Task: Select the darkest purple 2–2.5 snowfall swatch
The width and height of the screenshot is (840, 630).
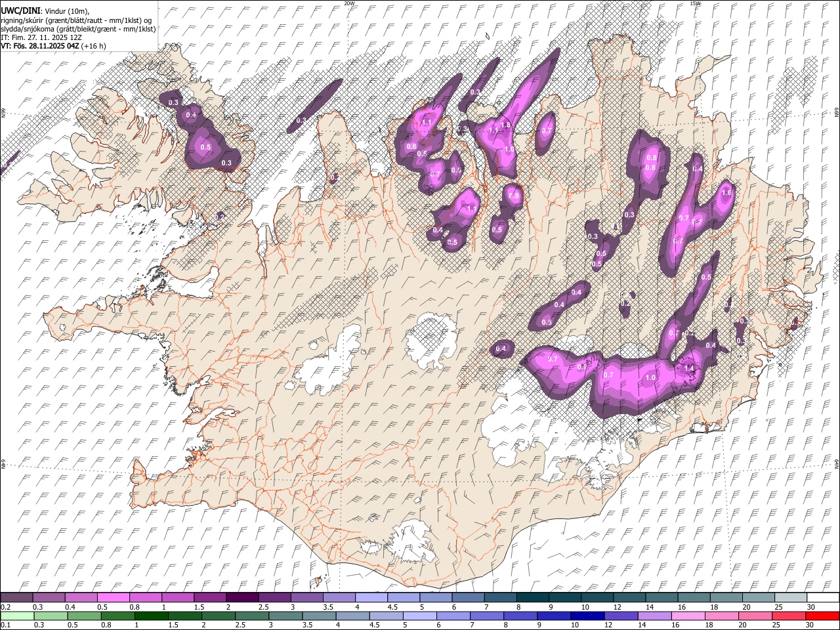Action: click(x=242, y=597)
